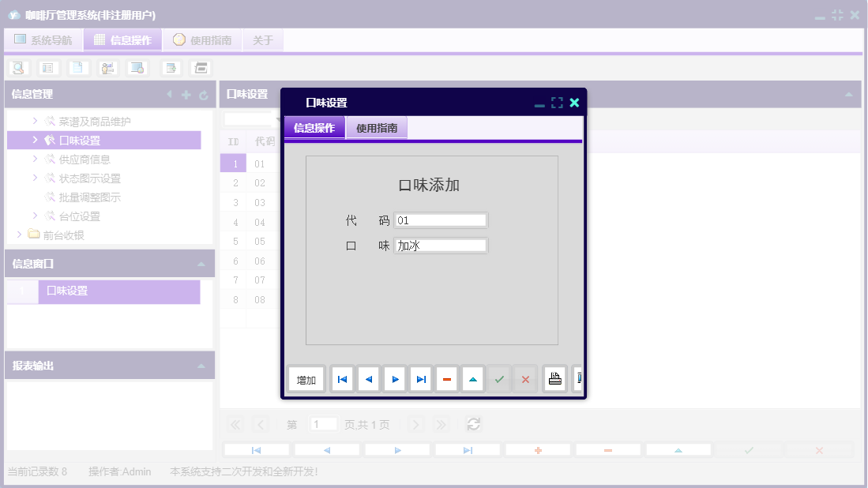Click the printer icon in dialog toolbar
The image size is (868, 488).
click(555, 380)
